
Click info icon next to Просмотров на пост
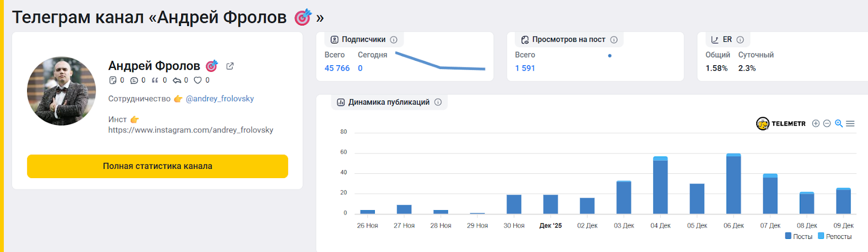(614, 40)
